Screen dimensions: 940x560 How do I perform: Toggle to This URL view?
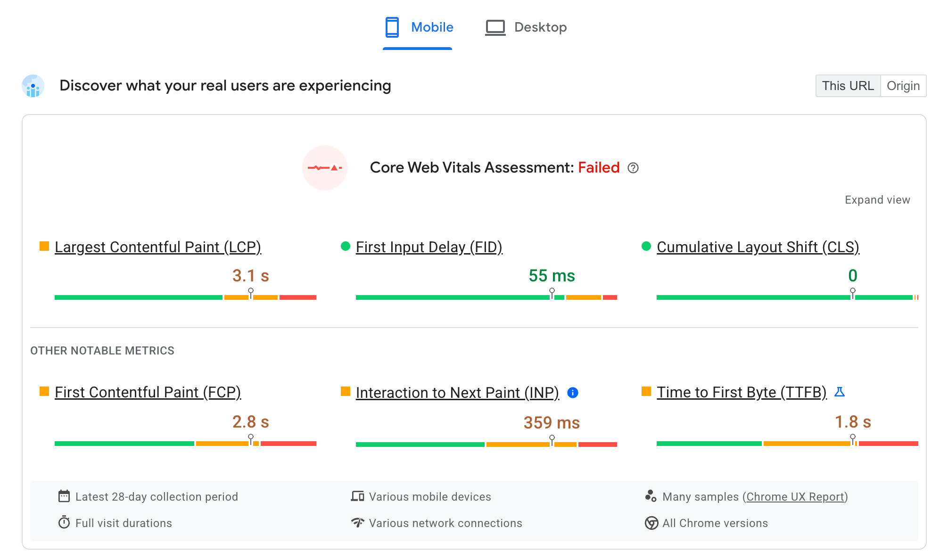tap(847, 85)
